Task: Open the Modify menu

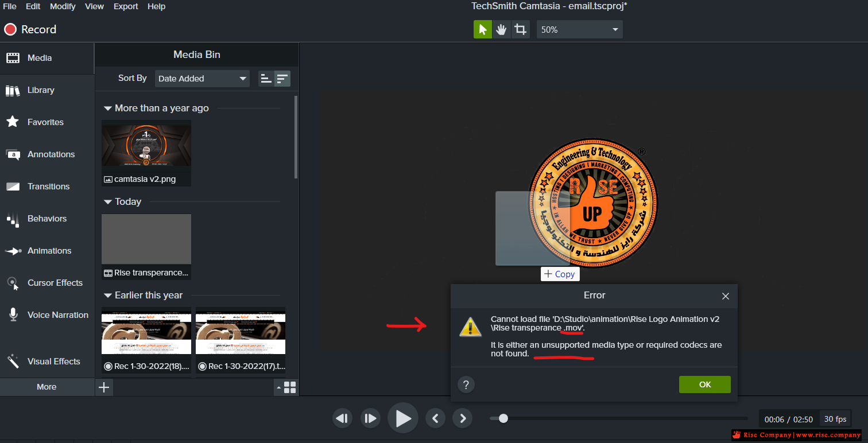Action: [63, 6]
